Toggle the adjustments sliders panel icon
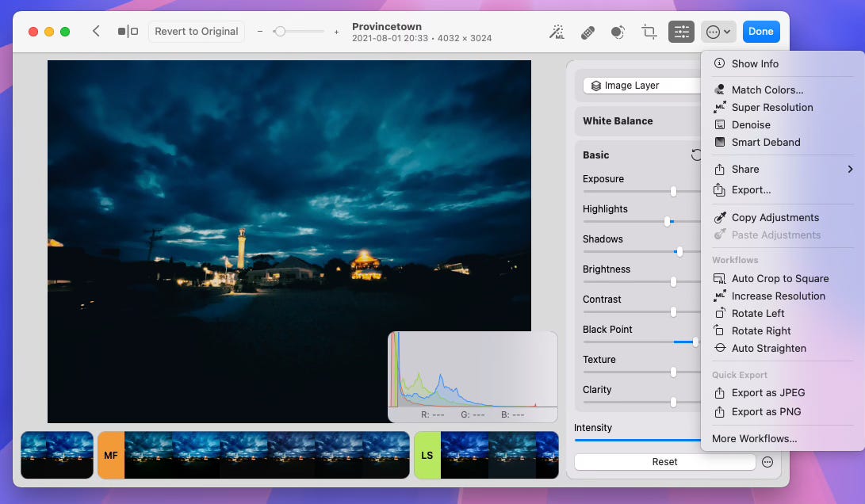Viewport: 865px width, 504px height. click(x=681, y=32)
